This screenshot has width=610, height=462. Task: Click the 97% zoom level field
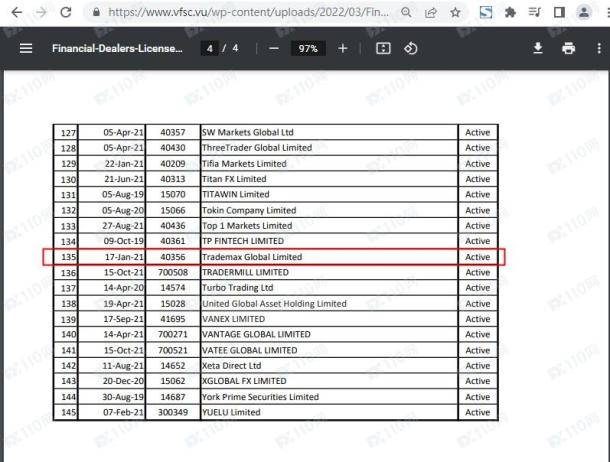tap(308, 49)
